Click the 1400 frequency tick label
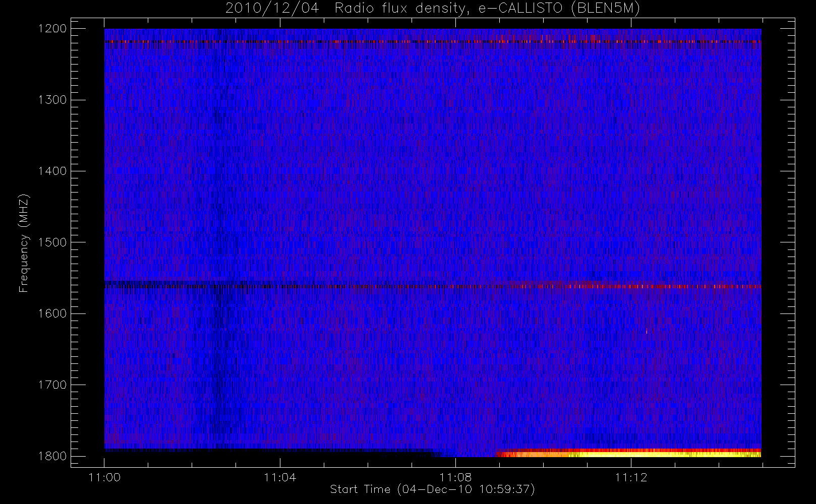 click(x=52, y=171)
